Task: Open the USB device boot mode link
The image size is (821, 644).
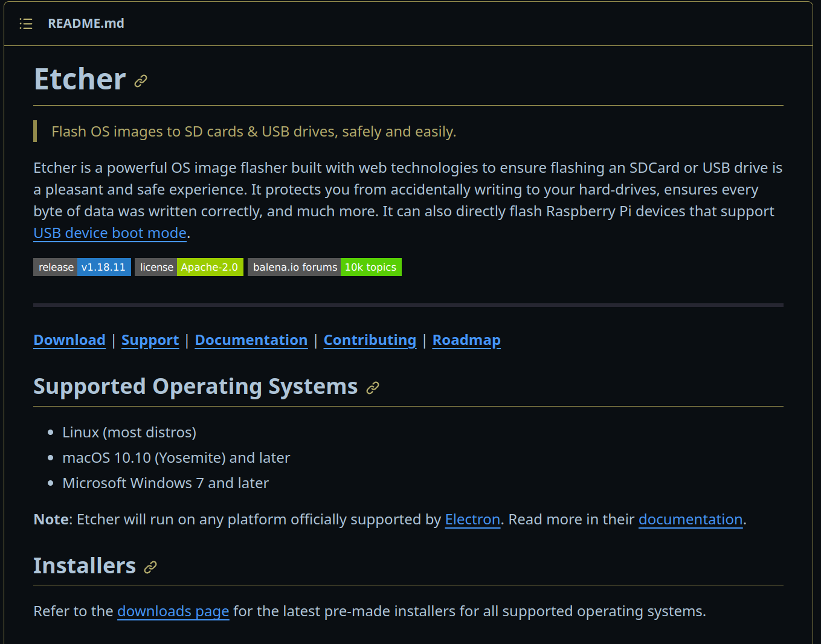Action: pos(110,233)
